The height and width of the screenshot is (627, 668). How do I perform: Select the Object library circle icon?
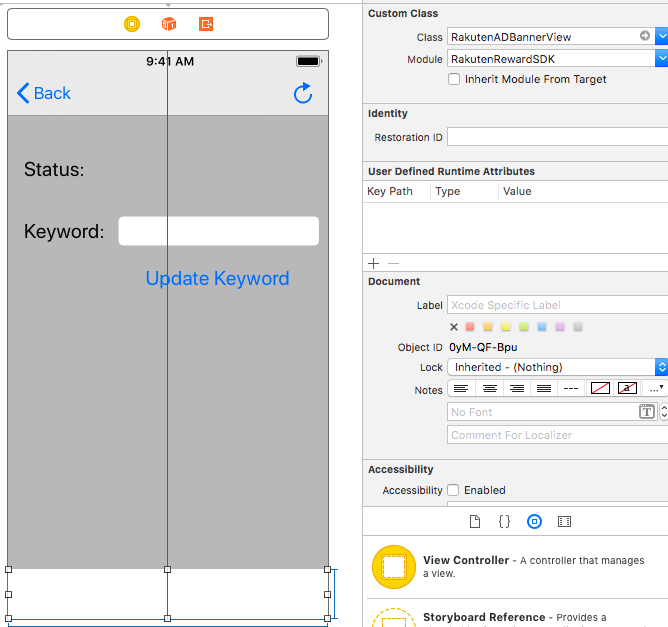535,522
